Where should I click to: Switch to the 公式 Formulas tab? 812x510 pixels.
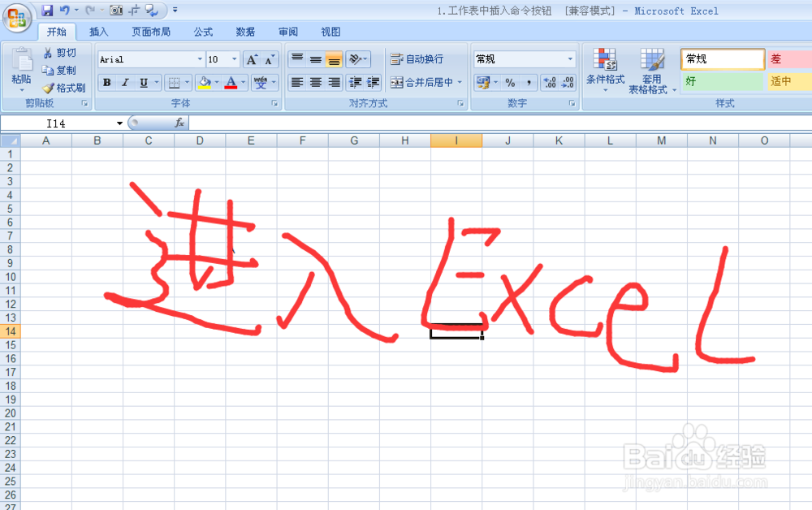point(203,32)
